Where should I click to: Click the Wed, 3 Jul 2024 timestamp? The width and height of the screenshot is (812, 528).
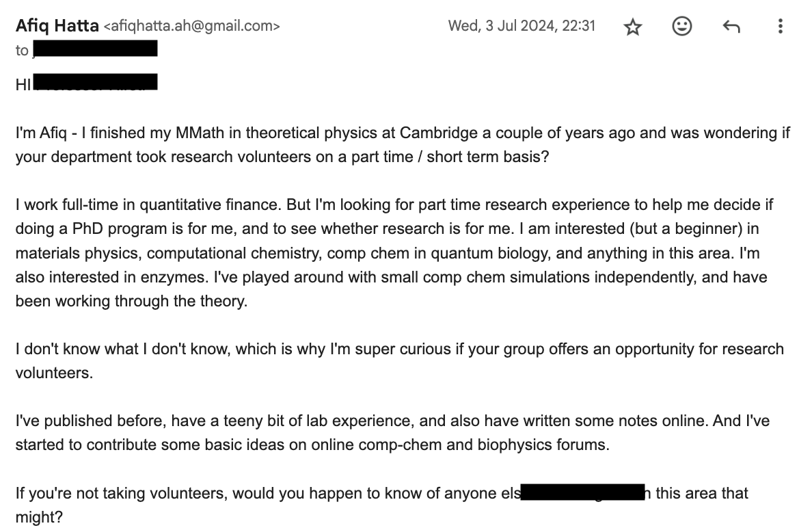point(522,26)
